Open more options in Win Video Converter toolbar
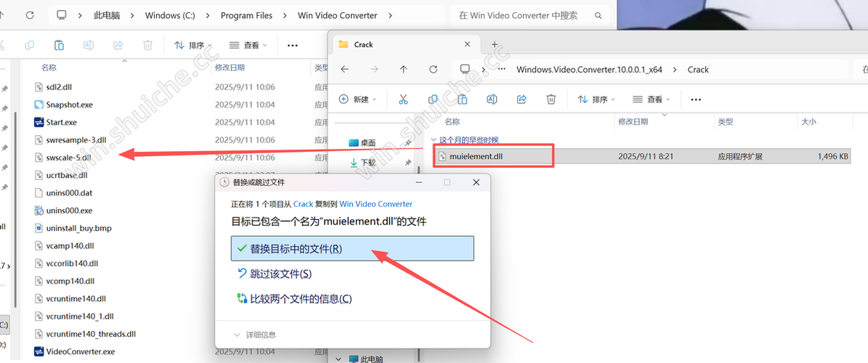This screenshot has width=868, height=363. point(293,45)
